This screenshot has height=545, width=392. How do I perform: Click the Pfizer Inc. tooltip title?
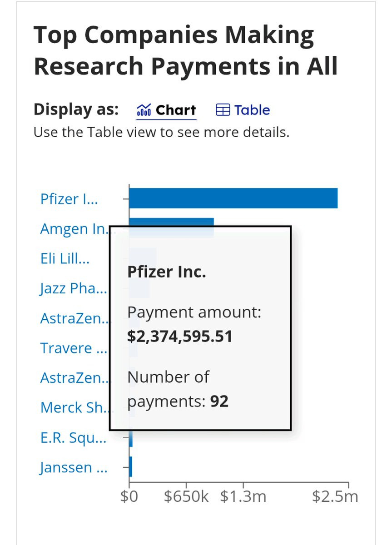click(x=167, y=272)
